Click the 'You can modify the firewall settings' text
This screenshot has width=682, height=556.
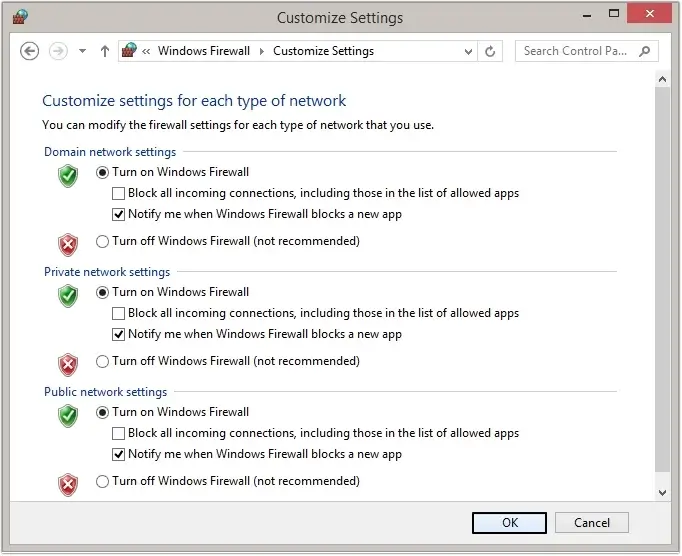click(x=238, y=125)
